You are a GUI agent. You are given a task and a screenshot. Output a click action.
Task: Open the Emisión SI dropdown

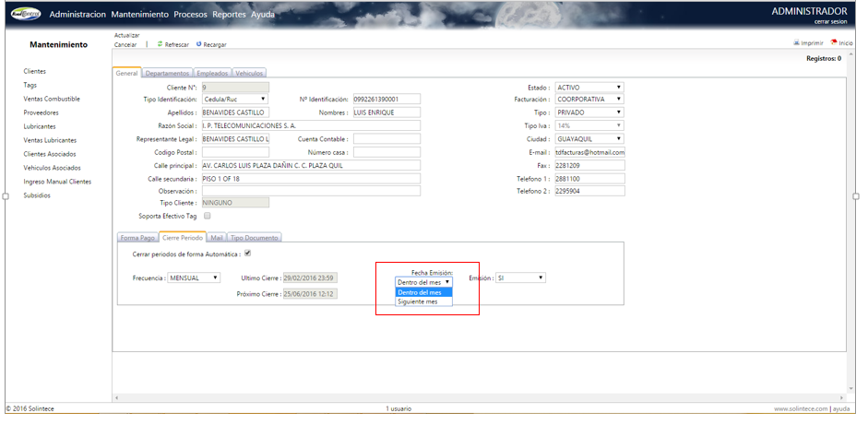click(x=520, y=277)
